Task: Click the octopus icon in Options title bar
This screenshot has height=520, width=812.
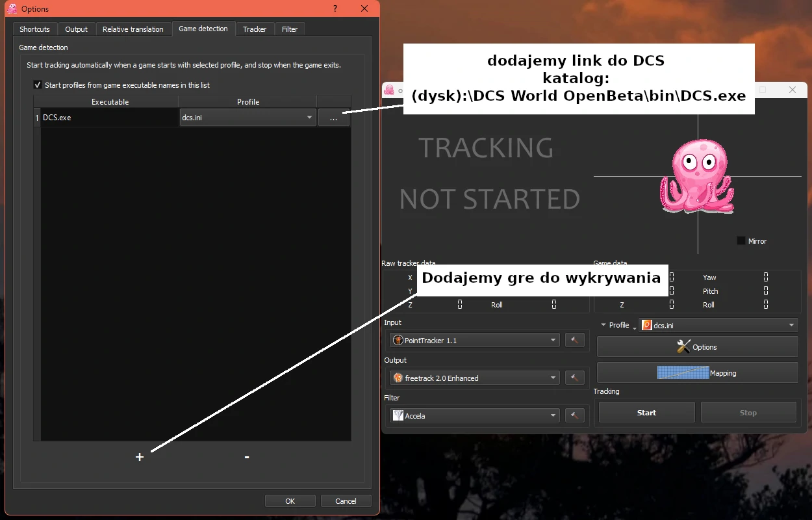Action: pos(12,9)
